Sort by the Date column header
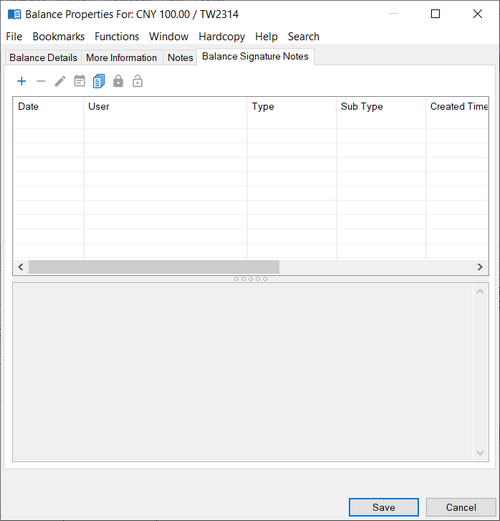The width and height of the screenshot is (500, 521). (48, 106)
